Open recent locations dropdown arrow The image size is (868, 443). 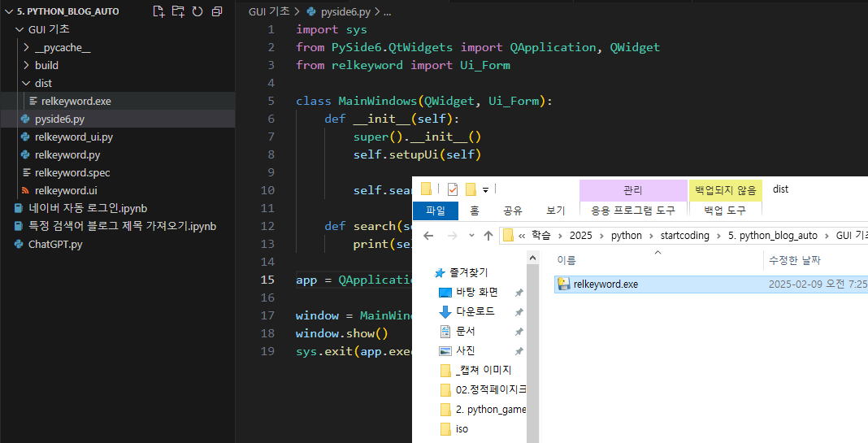(x=471, y=236)
